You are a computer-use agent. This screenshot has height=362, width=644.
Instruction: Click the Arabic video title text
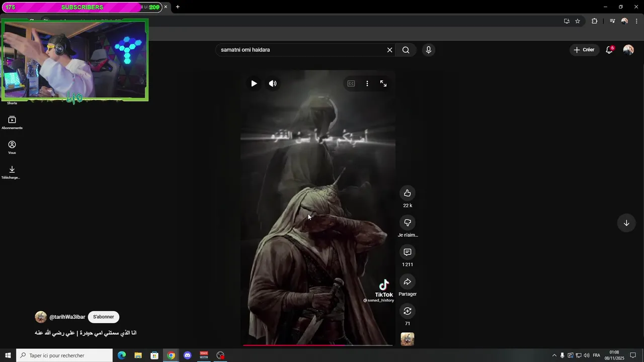[86, 333]
